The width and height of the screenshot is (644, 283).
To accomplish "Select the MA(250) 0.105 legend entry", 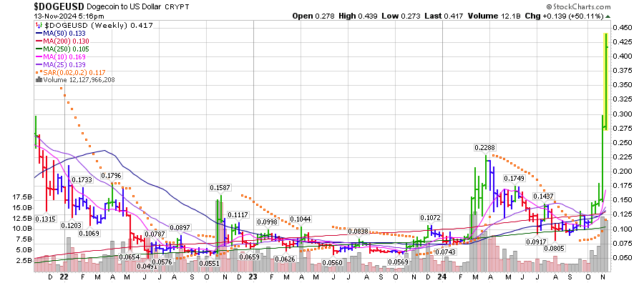I will click(x=62, y=49).
